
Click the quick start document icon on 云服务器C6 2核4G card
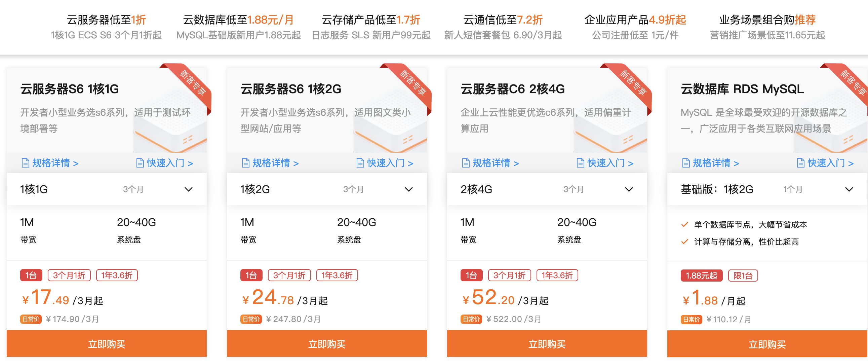tap(581, 163)
